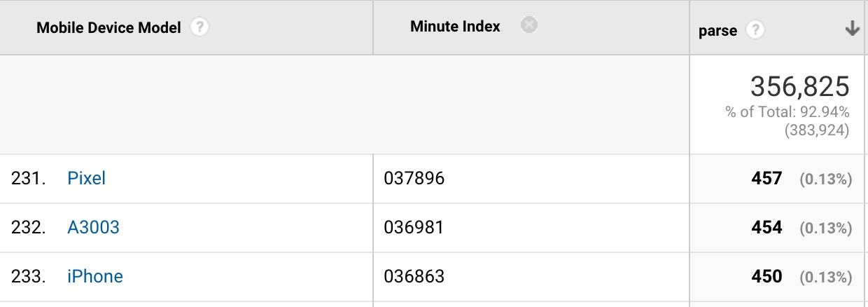Select parse value 450 in iPhone row
The width and height of the screenshot is (868, 307).
766,276
